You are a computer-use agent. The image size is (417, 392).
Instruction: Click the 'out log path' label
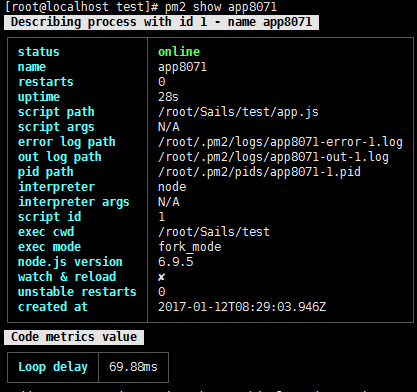pos(59,157)
